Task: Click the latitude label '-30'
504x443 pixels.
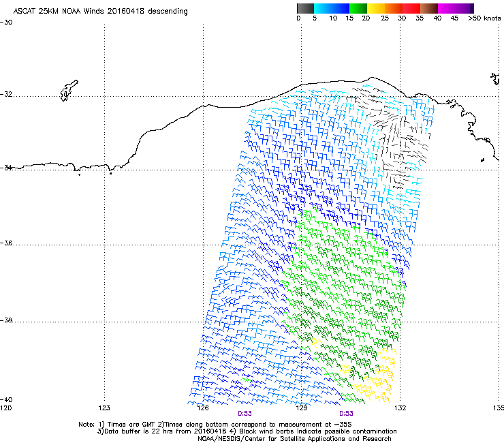Action: [x=6, y=22]
